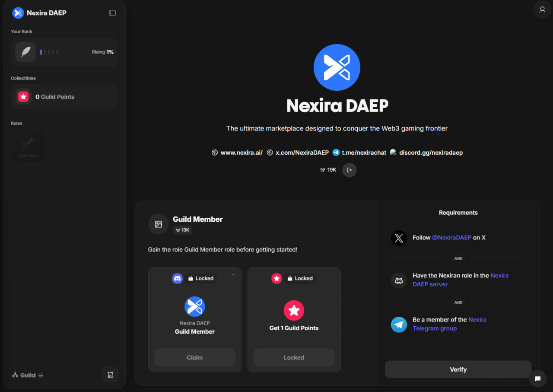Open the www.nexira.ai/ website link
Viewport: 553px width, 392px height.
237,153
